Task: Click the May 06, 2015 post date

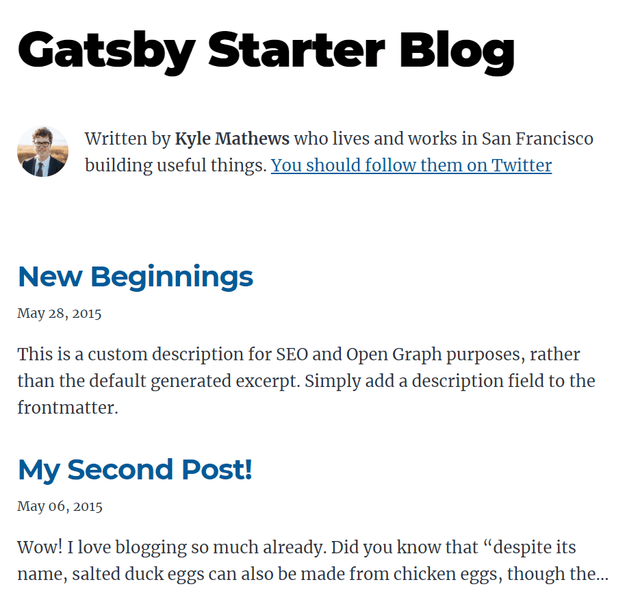Action: pos(59,506)
